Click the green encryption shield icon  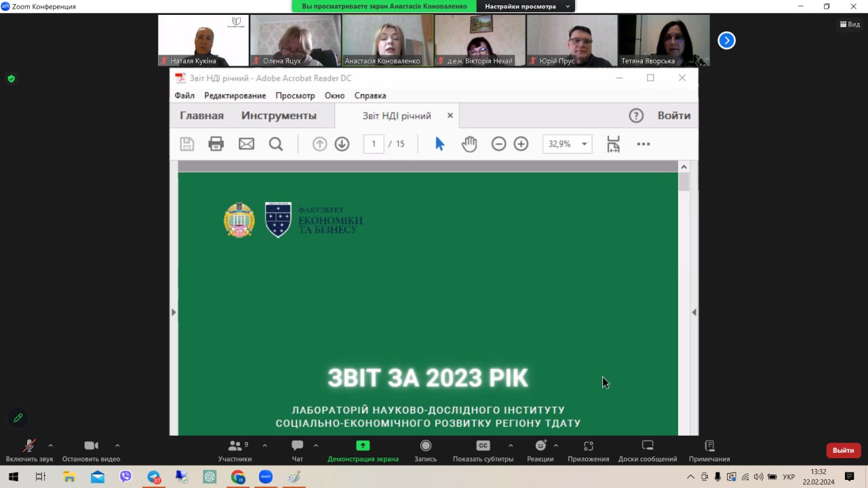11,79
